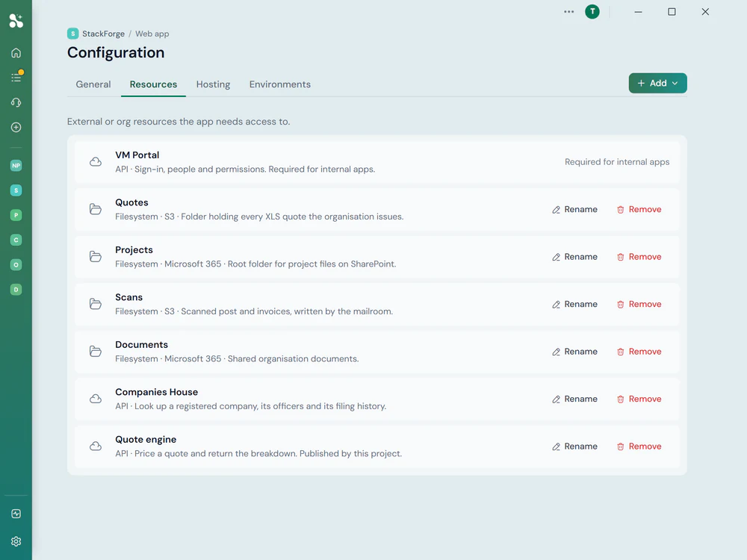This screenshot has width=747, height=560.
Task: Click text 'Published by this project.'
Action: click(350, 453)
